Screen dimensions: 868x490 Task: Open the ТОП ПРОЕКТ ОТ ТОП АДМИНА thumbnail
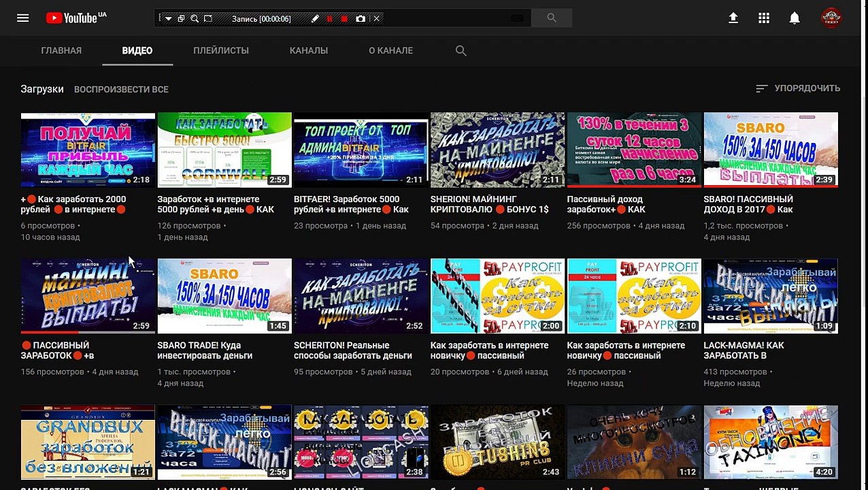(361, 150)
